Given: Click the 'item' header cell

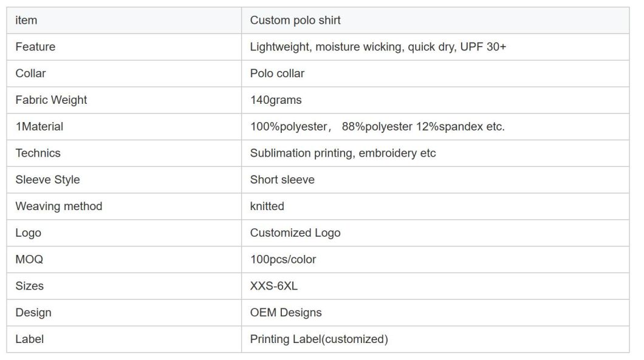Looking at the screenshot, I should click(124, 21).
